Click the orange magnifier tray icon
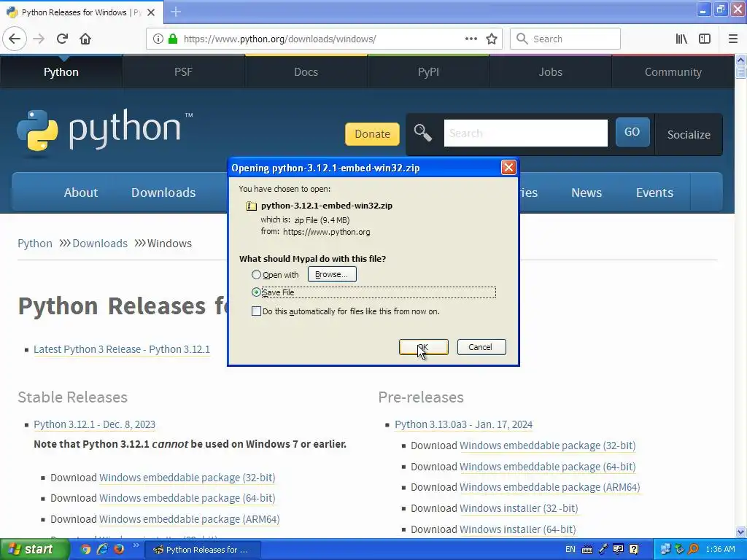Screen dimensions: 747x560 (694, 550)
